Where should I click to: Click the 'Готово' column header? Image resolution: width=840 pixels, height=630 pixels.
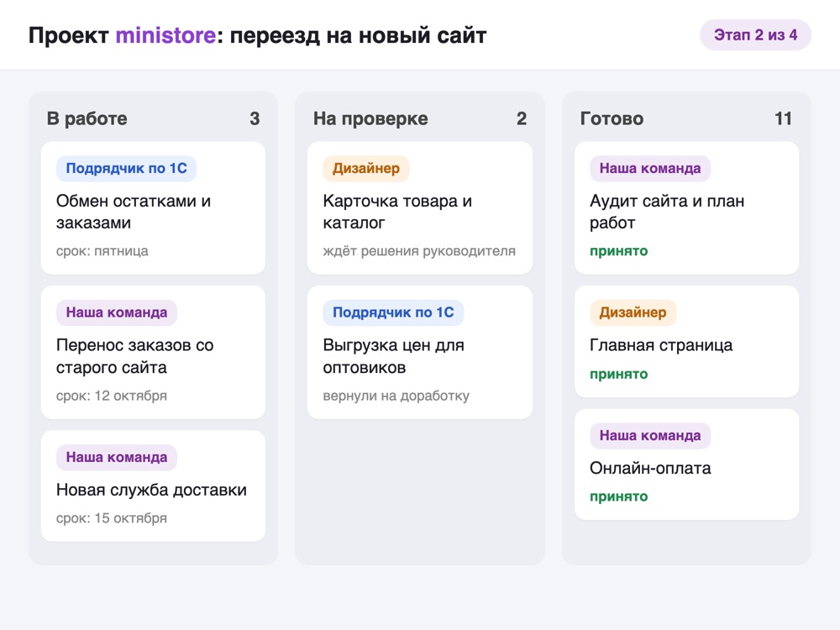pyautogui.click(x=612, y=118)
